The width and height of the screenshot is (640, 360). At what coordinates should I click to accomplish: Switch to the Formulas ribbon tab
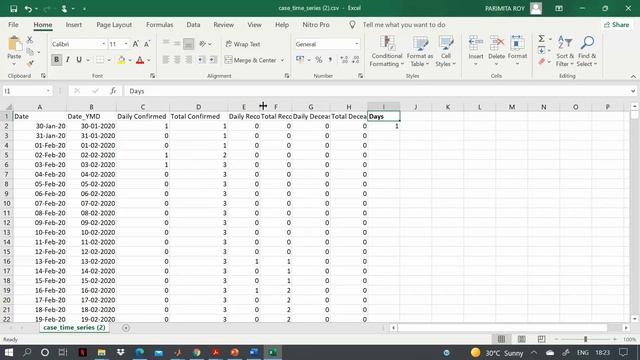coord(160,24)
